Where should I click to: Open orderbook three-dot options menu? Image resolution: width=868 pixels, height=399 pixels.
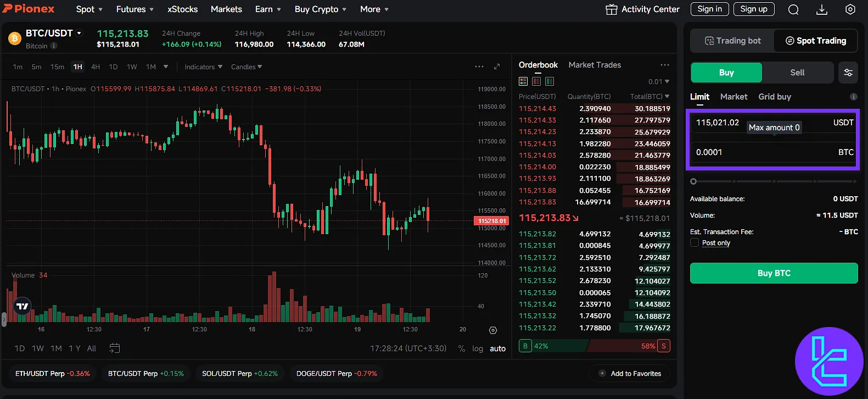click(x=665, y=65)
